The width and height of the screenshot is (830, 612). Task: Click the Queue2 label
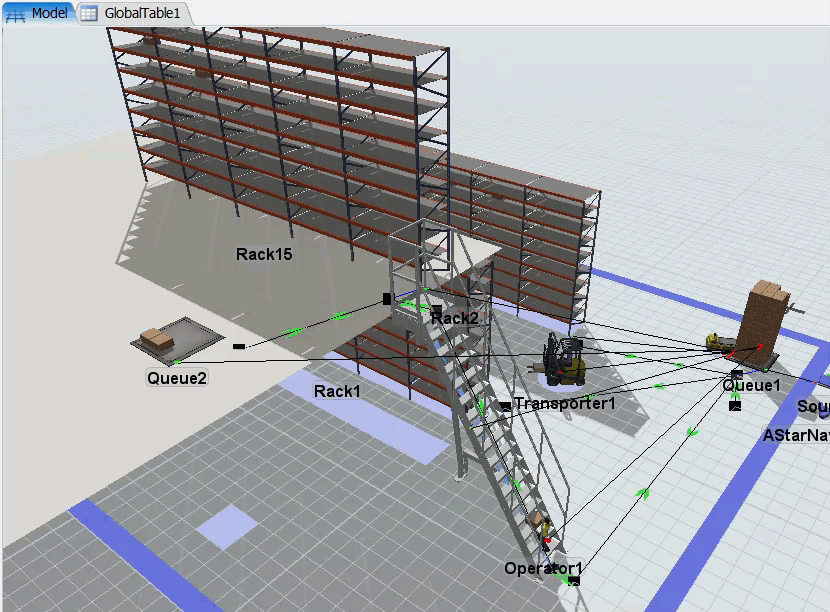[177, 378]
